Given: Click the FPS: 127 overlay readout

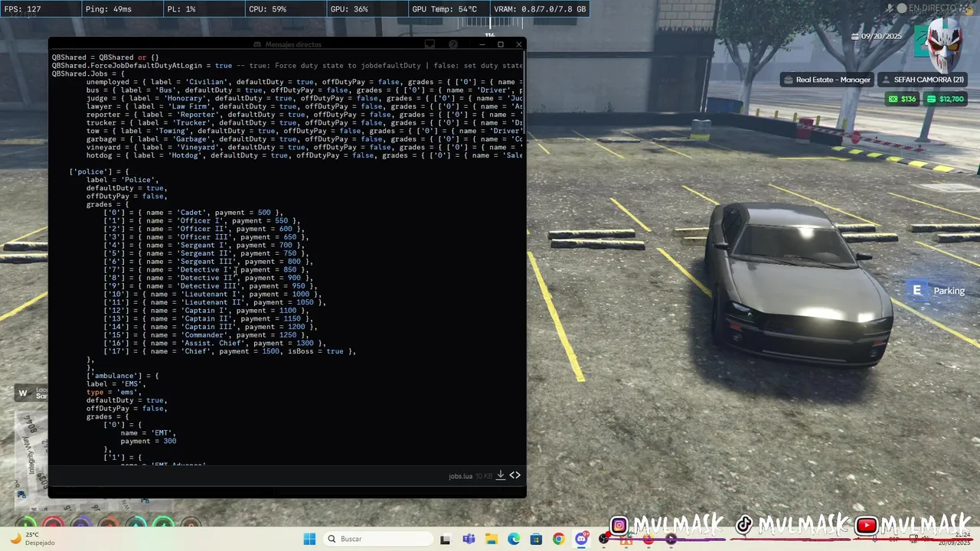Looking at the screenshot, I should pyautogui.click(x=23, y=9).
